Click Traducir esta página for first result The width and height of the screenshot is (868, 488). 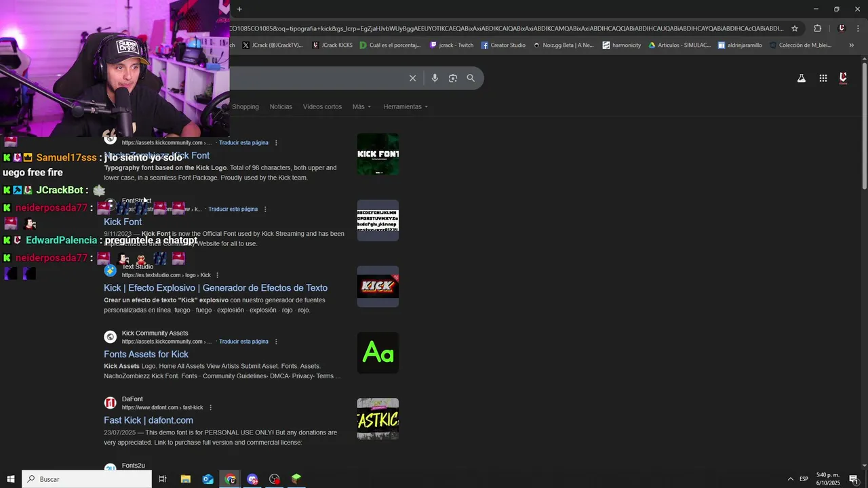tap(243, 143)
